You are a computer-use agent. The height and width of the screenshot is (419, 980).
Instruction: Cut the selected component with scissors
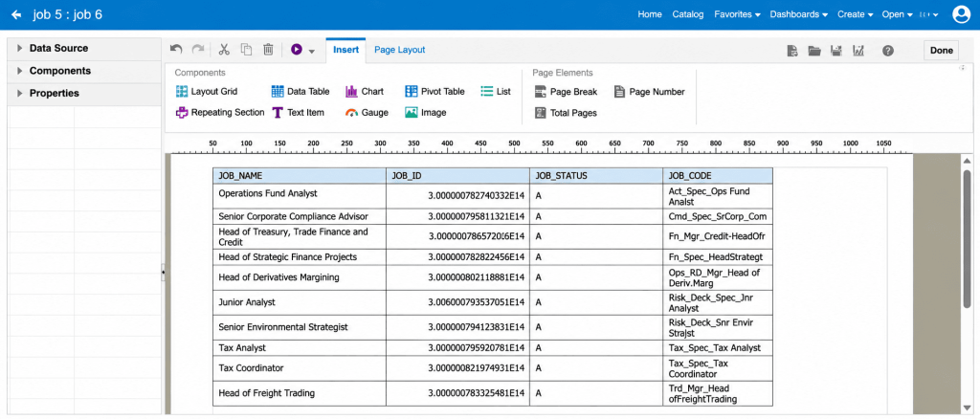point(225,50)
